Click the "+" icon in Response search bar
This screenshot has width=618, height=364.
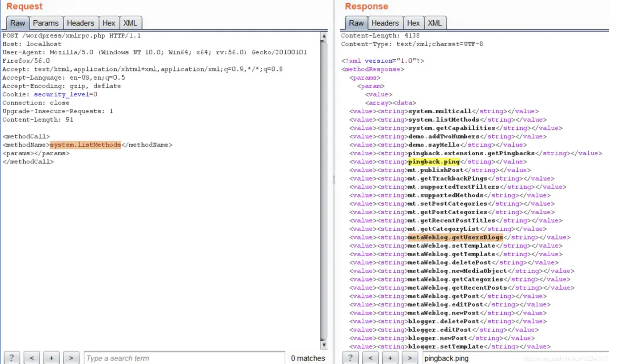[x=390, y=358]
